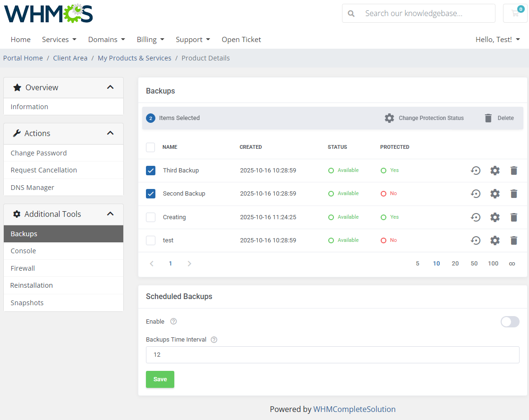Image resolution: width=529 pixels, height=420 pixels.
Task: Open the shopping cart icon
Action: (x=515, y=13)
